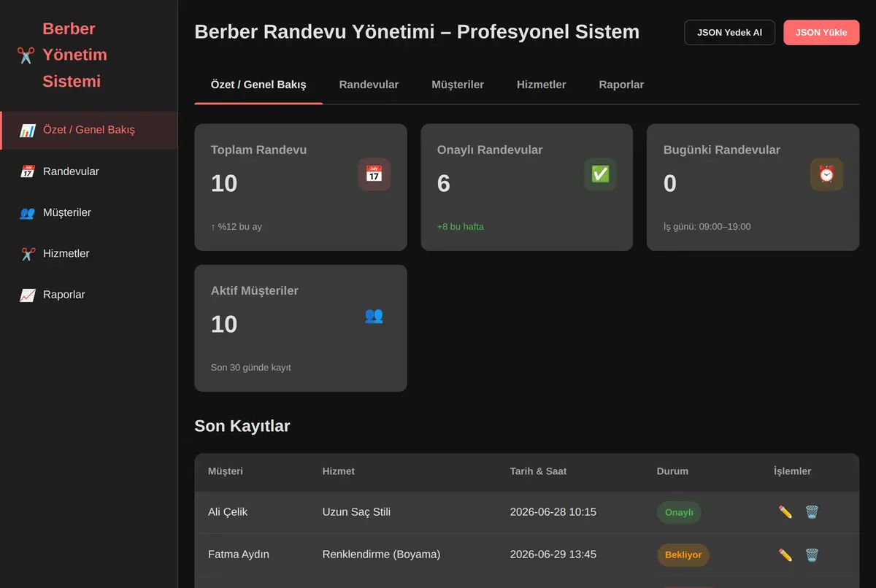Click the JSON Yükle button
The width and height of the screenshot is (876, 588).
[821, 32]
